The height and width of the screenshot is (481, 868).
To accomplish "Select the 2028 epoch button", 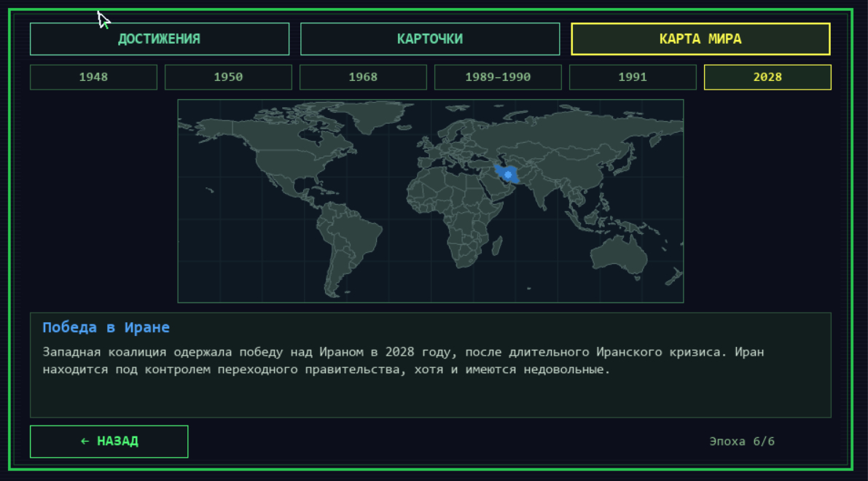I will click(x=767, y=77).
